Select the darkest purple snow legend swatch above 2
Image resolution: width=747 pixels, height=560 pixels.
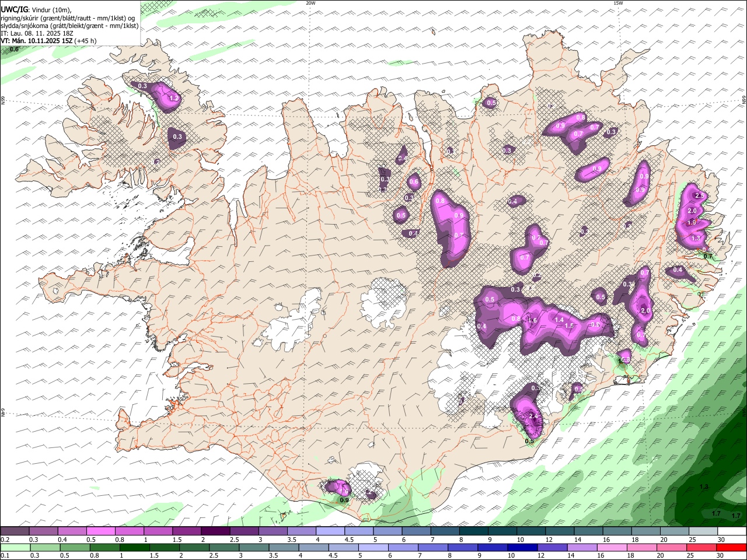[x=215, y=531]
